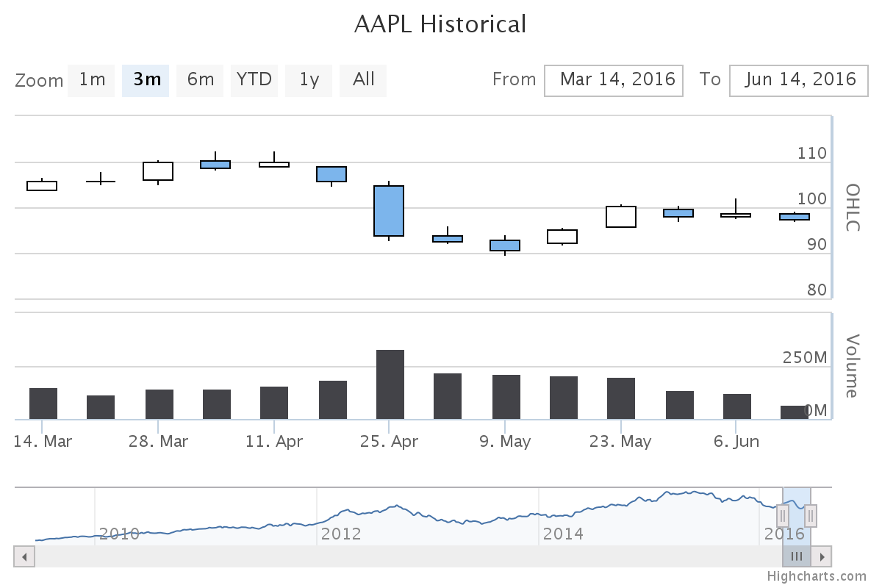Click the white candlestick at 23 May
882x588 pixels.
[621, 217]
